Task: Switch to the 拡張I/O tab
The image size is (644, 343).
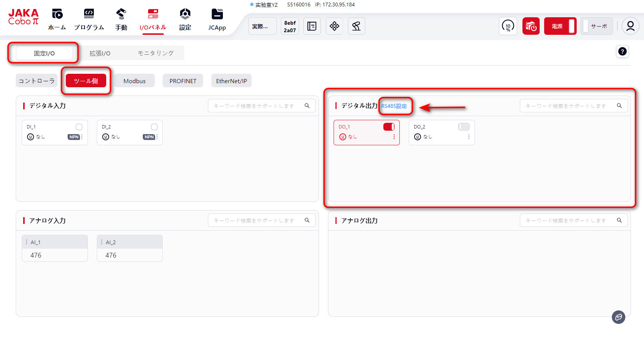Action: (x=100, y=54)
